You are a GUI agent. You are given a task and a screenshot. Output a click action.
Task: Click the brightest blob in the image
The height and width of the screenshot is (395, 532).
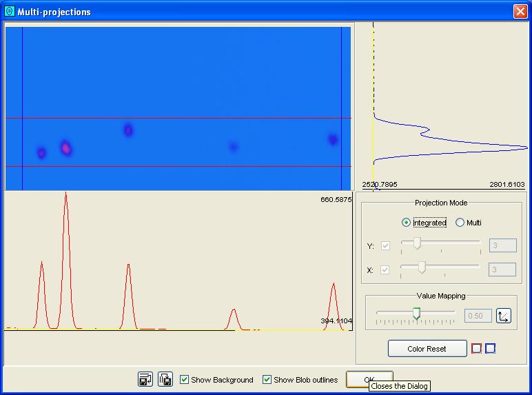[65, 148]
